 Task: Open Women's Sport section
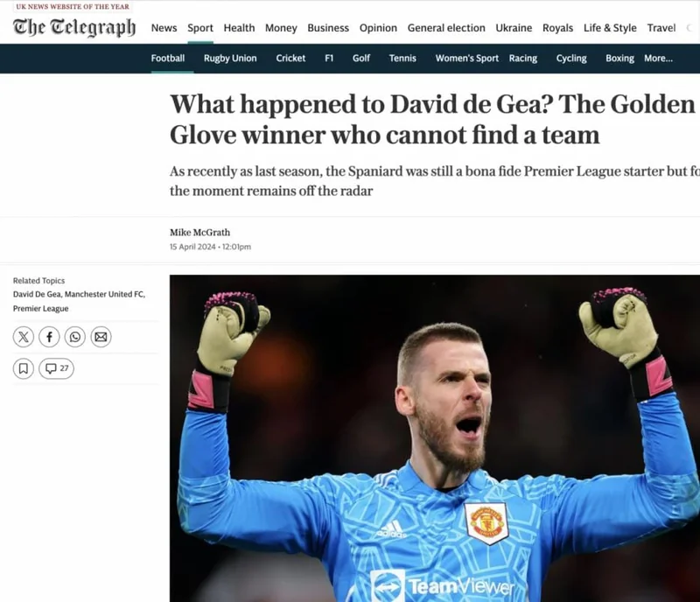[467, 58]
